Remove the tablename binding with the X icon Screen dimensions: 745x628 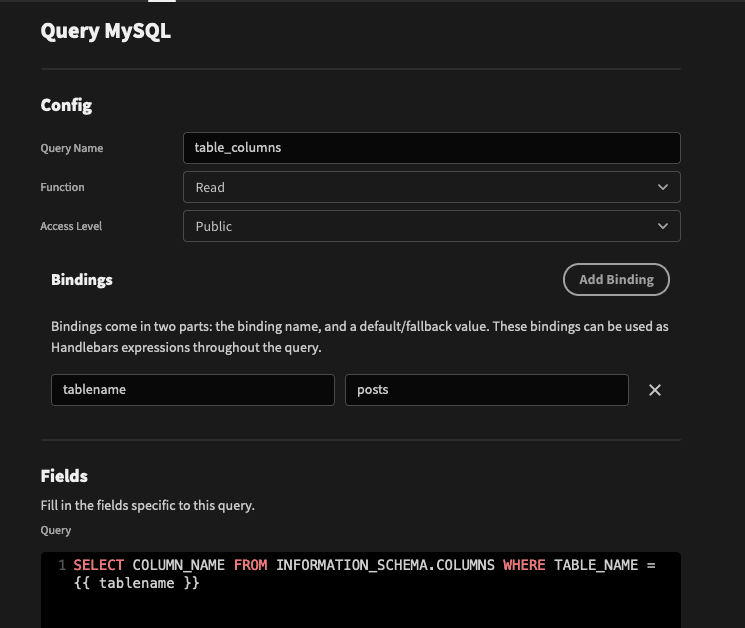coord(655,390)
